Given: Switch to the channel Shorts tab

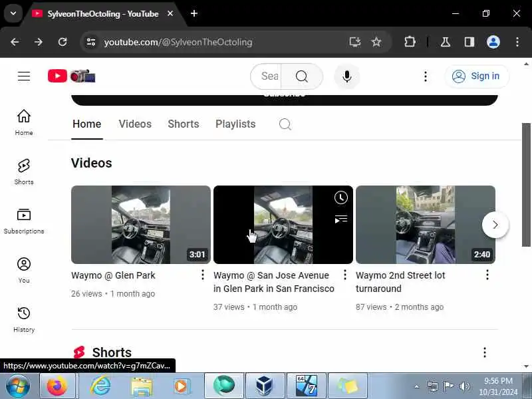Looking at the screenshot, I should click(184, 124).
